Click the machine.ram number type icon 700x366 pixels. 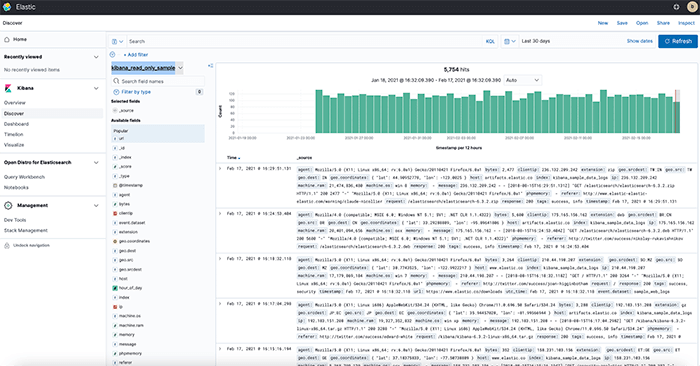click(115, 325)
